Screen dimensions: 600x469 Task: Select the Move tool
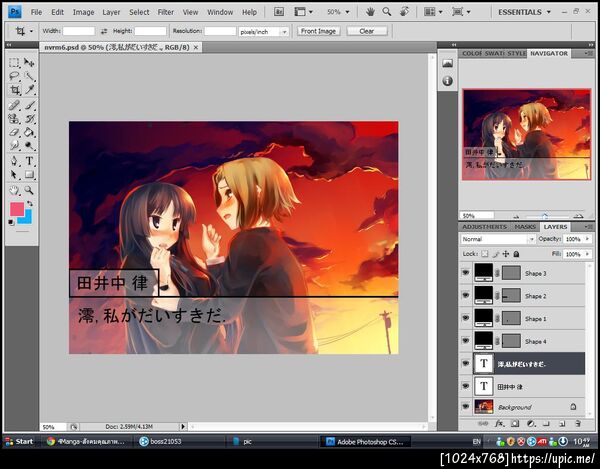coord(29,63)
